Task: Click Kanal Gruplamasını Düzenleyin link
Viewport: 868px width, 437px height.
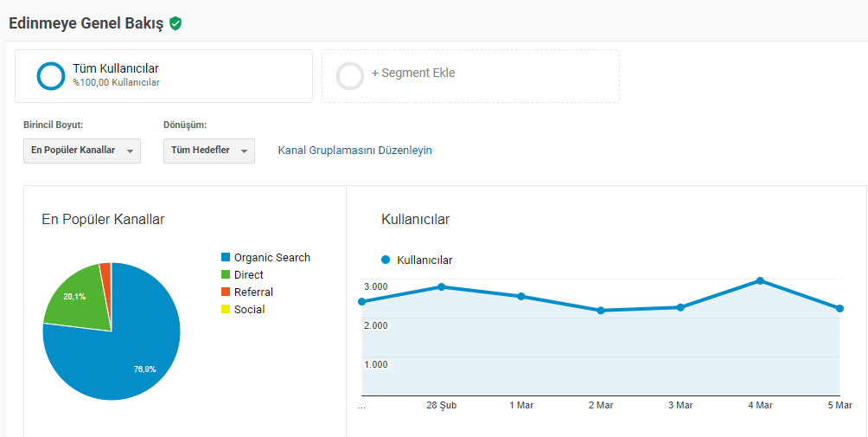Action: point(354,150)
